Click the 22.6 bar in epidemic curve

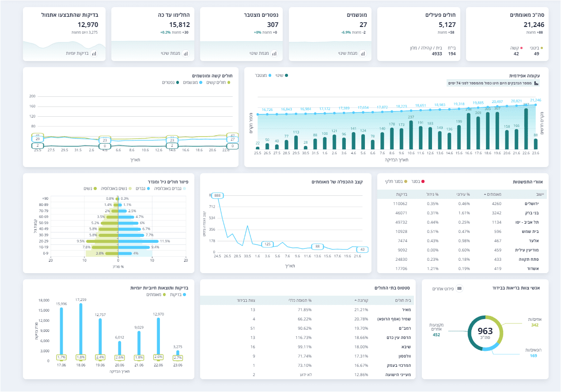coord(526,129)
